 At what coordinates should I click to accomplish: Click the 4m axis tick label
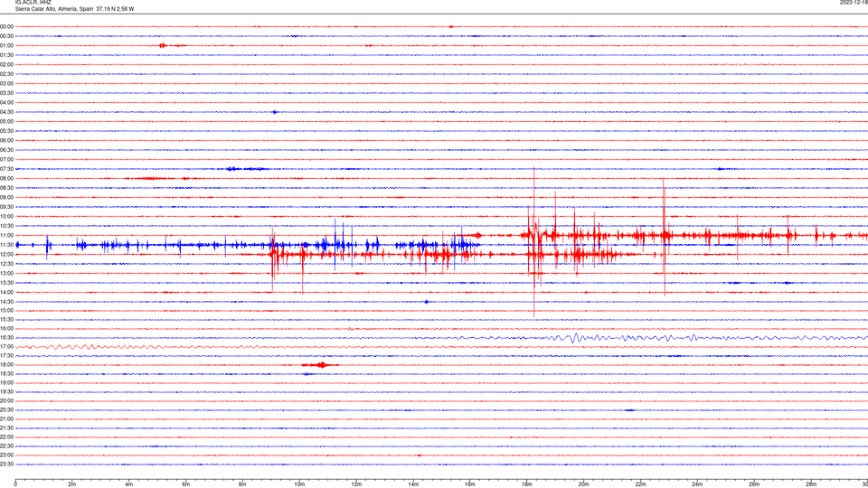pyautogui.click(x=129, y=484)
